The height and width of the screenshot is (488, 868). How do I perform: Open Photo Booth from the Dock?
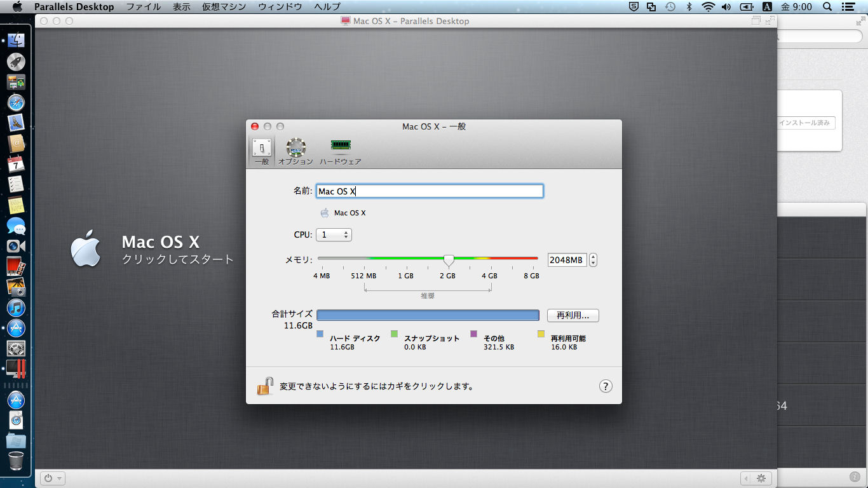coord(16,266)
